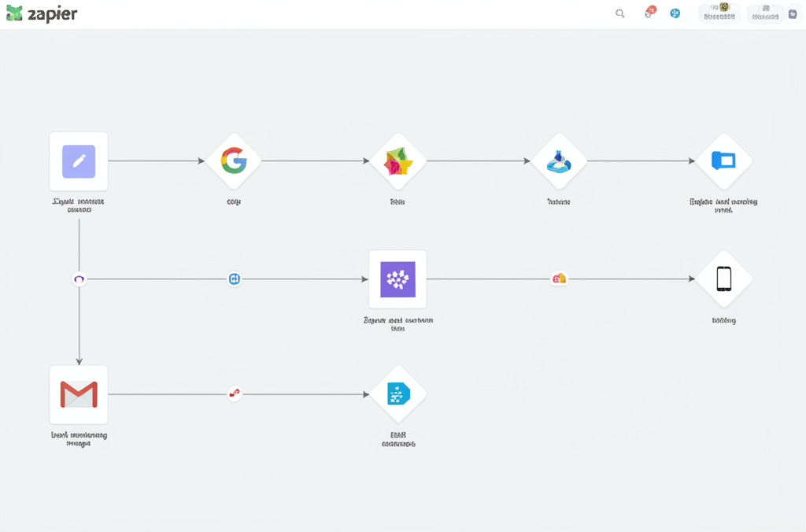Click the purple circular branch connector

pyautogui.click(x=79, y=279)
